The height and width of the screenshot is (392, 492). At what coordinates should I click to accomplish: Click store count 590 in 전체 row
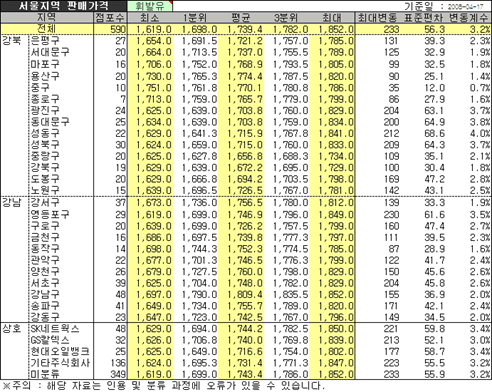click(118, 29)
